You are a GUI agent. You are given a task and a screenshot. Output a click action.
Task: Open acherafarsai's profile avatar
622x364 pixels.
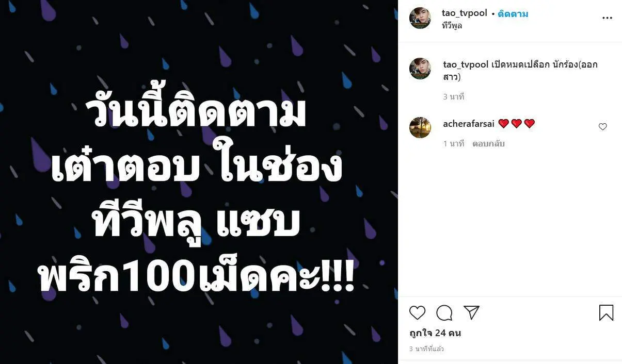(420, 127)
